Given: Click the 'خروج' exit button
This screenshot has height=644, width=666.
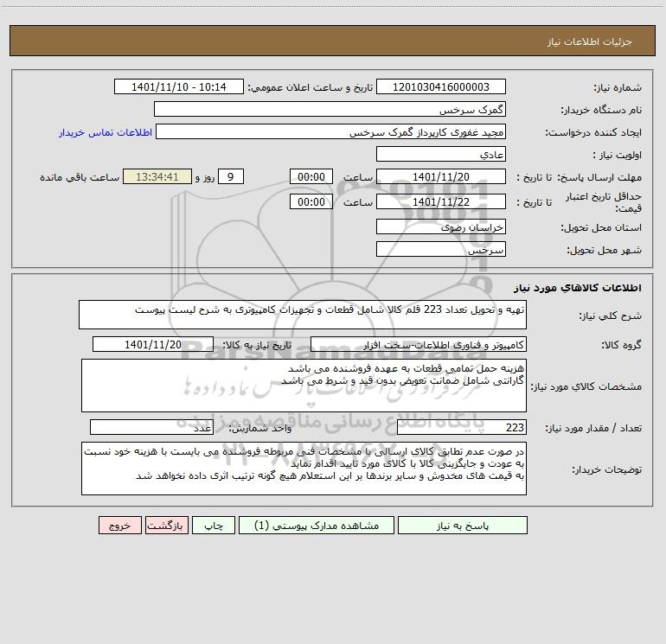Looking at the screenshot, I should point(119,526).
